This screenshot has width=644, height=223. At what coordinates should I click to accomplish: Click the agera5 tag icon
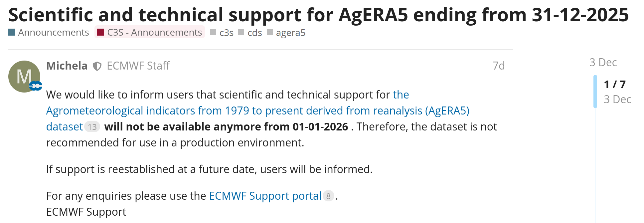pos(270,33)
